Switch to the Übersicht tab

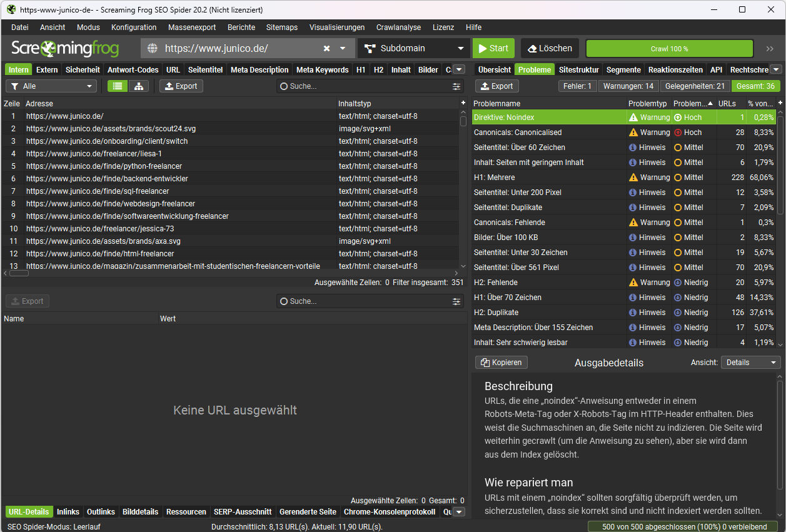coord(495,70)
